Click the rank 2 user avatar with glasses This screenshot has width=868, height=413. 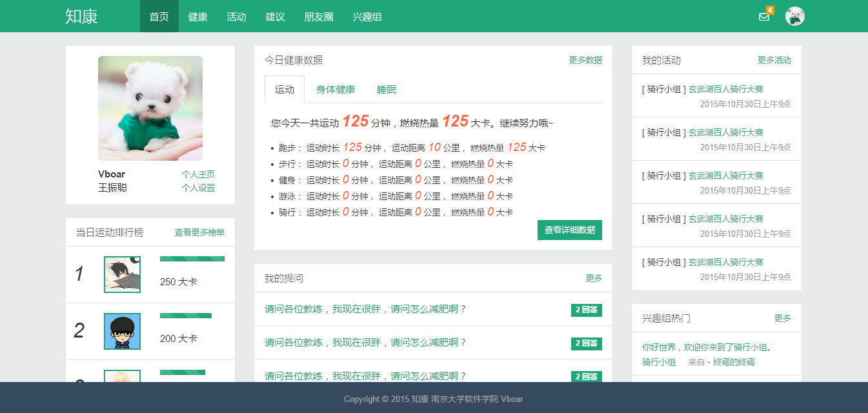click(122, 331)
